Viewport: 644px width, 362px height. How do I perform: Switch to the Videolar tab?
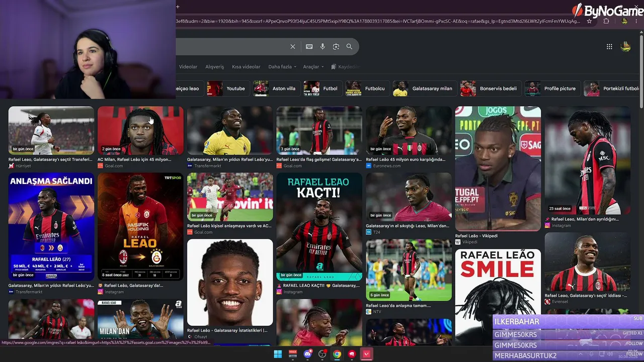pyautogui.click(x=188, y=67)
